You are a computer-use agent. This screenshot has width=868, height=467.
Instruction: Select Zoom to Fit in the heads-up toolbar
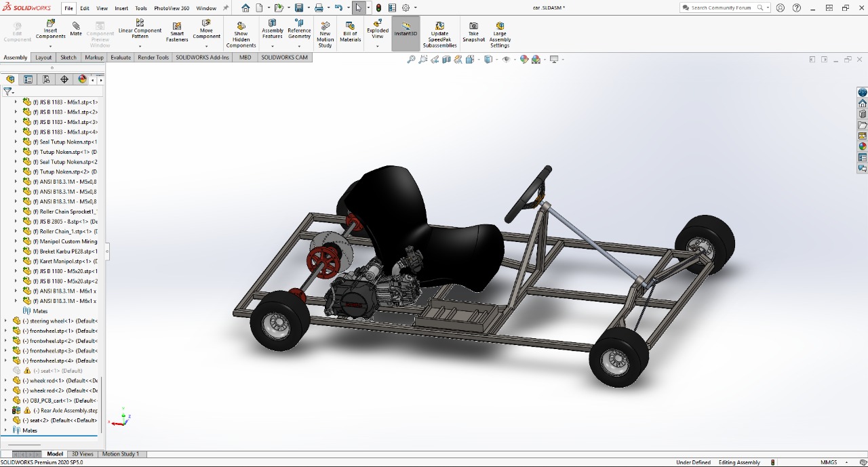411,60
